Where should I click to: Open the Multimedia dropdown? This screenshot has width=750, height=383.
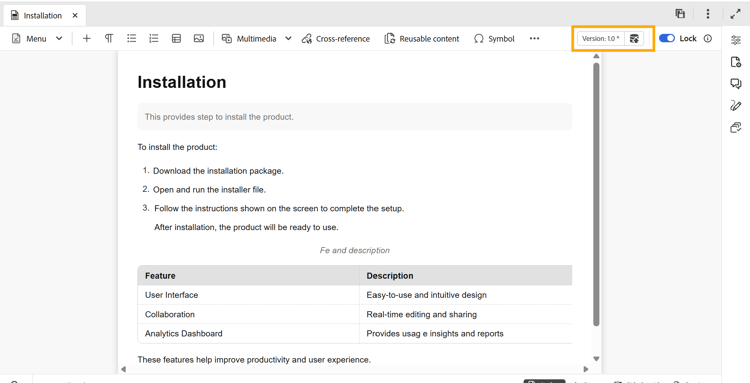[257, 39]
